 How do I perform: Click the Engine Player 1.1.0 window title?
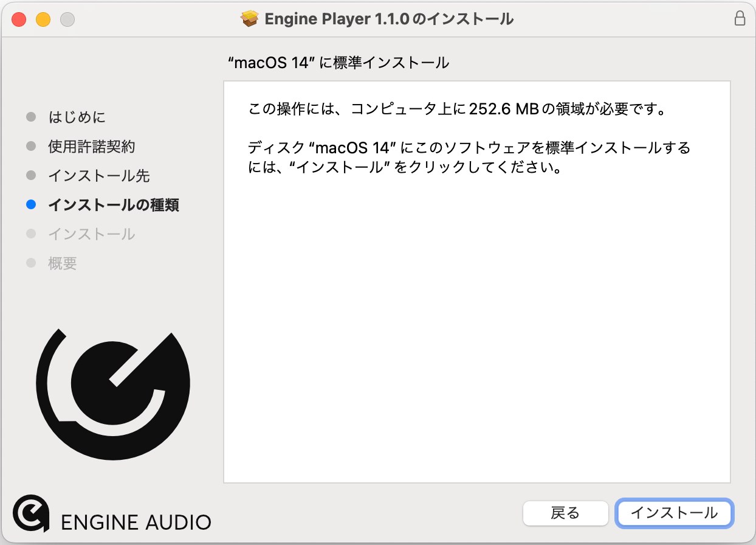[389, 19]
